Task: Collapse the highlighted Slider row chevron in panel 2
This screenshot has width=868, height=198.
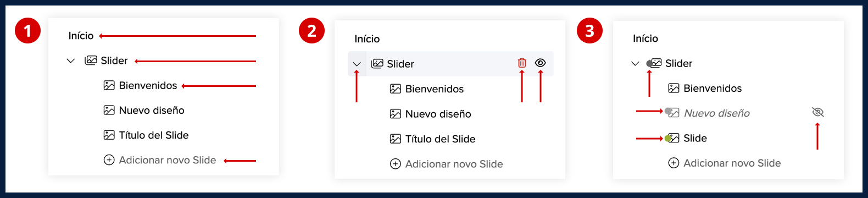Action: (357, 64)
